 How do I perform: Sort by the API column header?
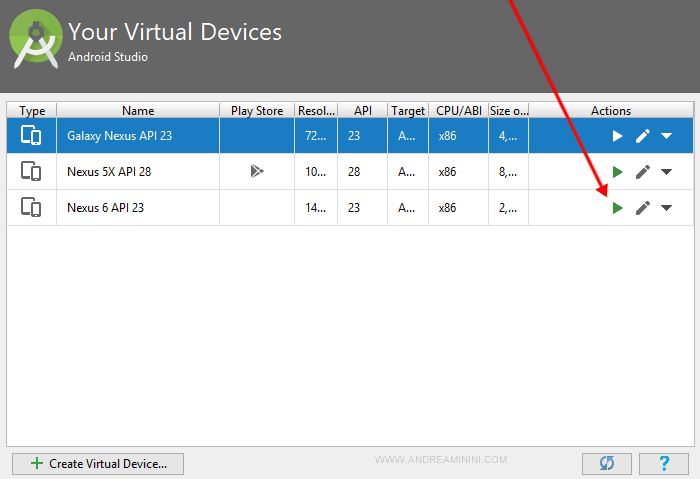[362, 110]
